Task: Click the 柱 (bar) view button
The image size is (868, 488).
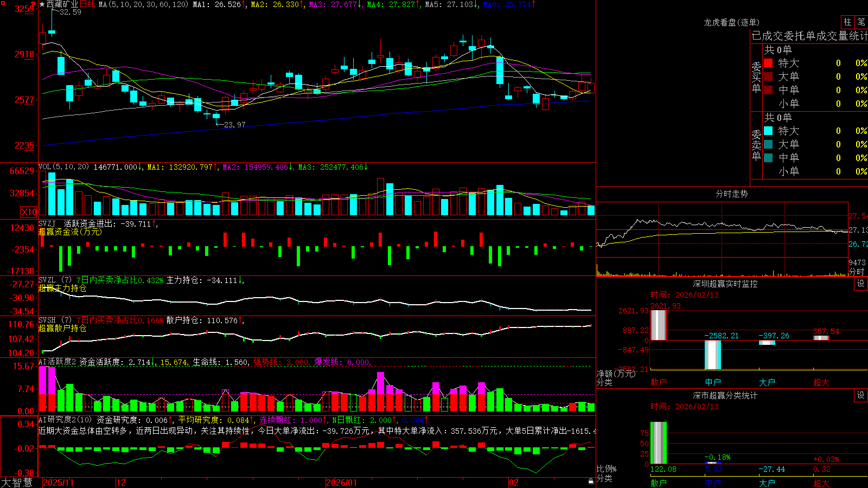Action: point(847,22)
